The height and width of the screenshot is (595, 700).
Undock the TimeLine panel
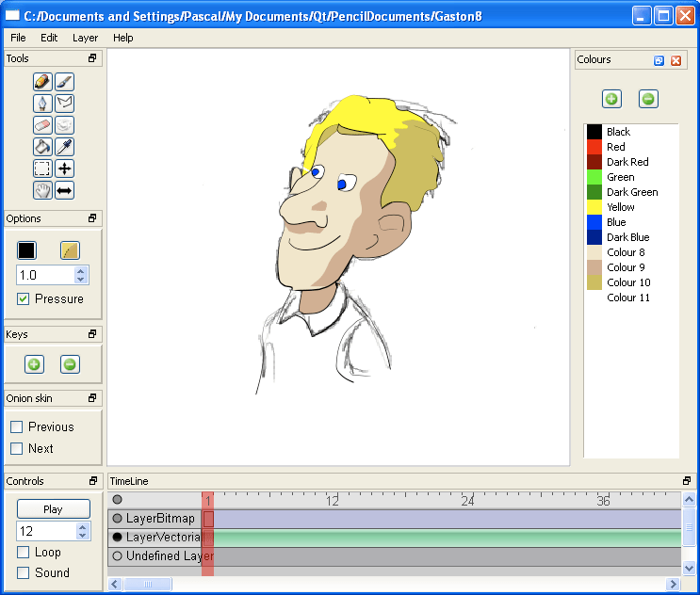[x=687, y=481]
